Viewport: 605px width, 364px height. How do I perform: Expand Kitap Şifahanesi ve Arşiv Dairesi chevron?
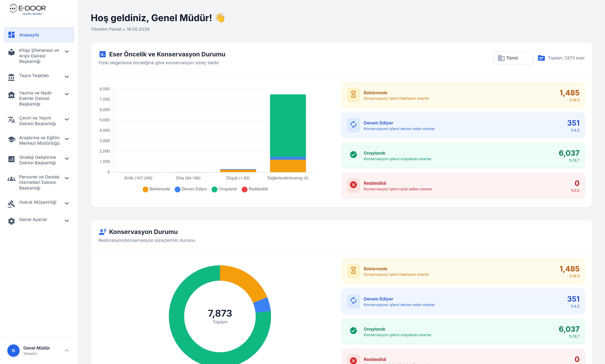[67, 51]
